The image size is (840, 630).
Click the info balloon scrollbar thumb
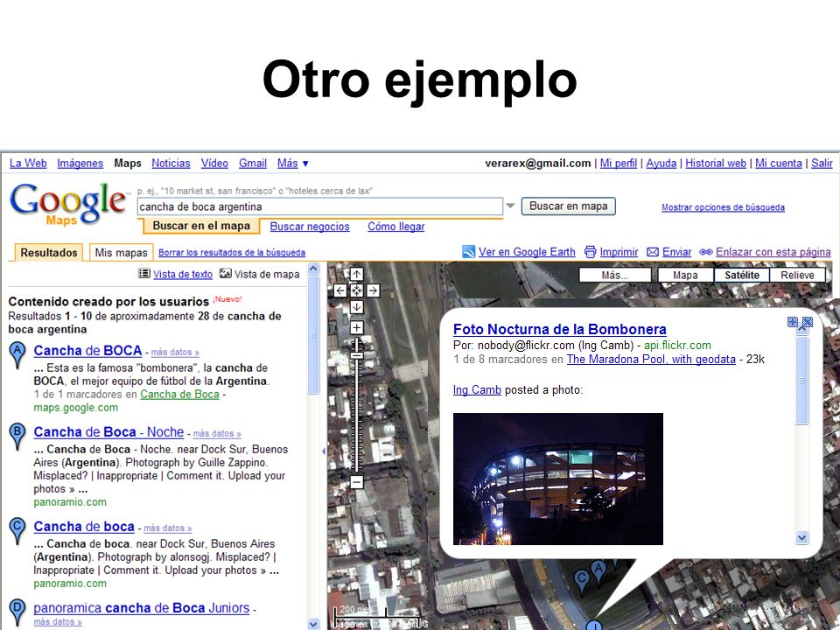coord(802,381)
